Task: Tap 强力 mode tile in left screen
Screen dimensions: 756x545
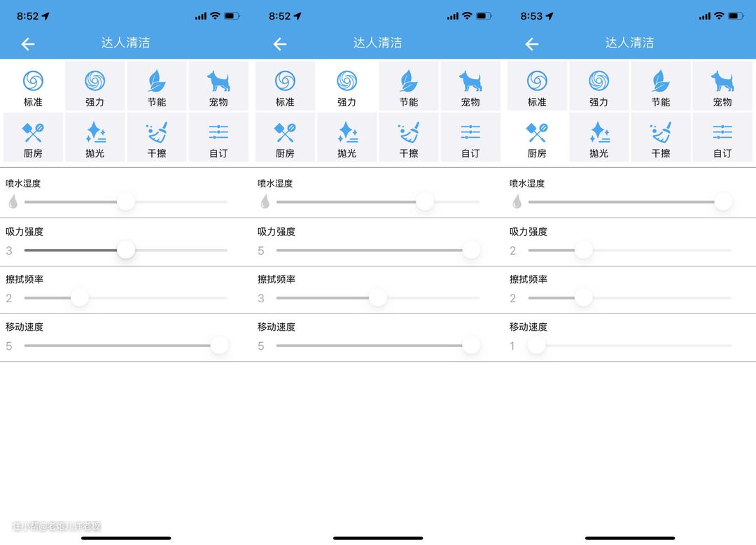Action: point(94,86)
